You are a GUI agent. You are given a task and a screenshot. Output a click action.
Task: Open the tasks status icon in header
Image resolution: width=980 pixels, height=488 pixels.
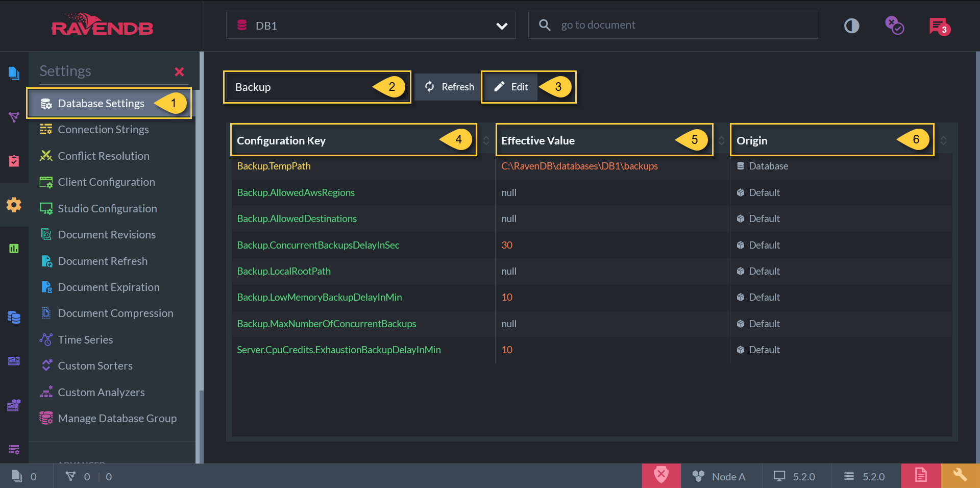click(894, 26)
